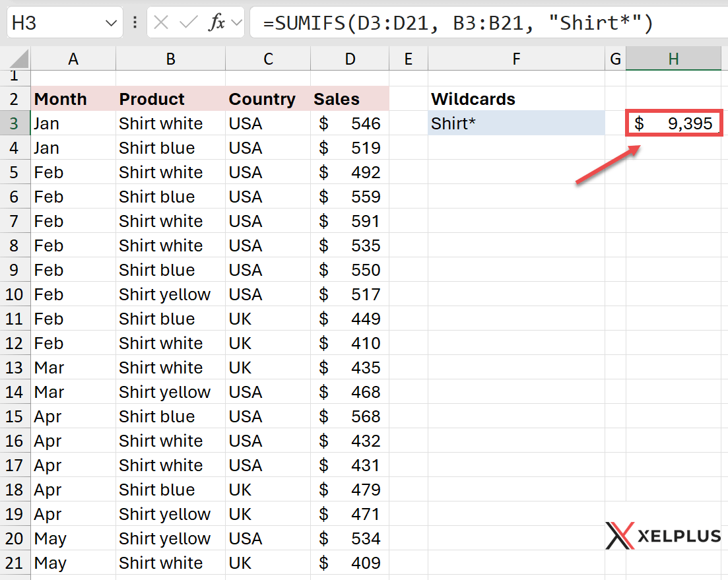Click the Shirt yellow cell in row 14

pyautogui.click(x=170, y=392)
